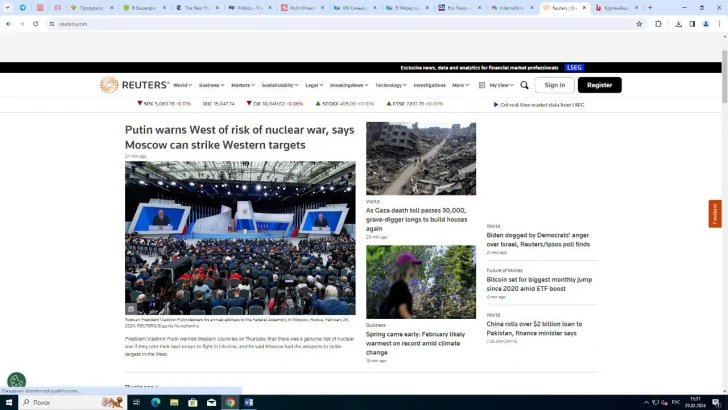
Task: Reload the page in the browser
Action: click(37, 24)
